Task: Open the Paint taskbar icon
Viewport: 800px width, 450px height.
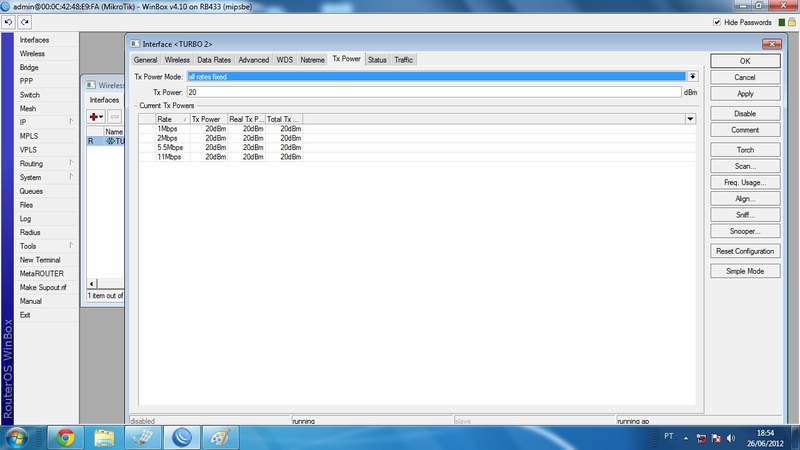Action: pos(221,438)
